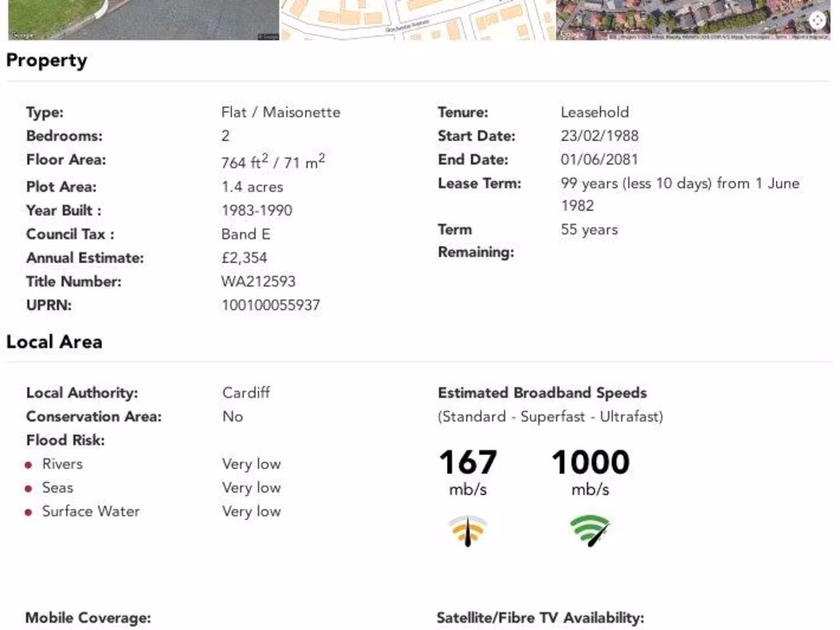This screenshot has width=840, height=630.
Task: Click the Property section heading
Action: [x=47, y=61]
